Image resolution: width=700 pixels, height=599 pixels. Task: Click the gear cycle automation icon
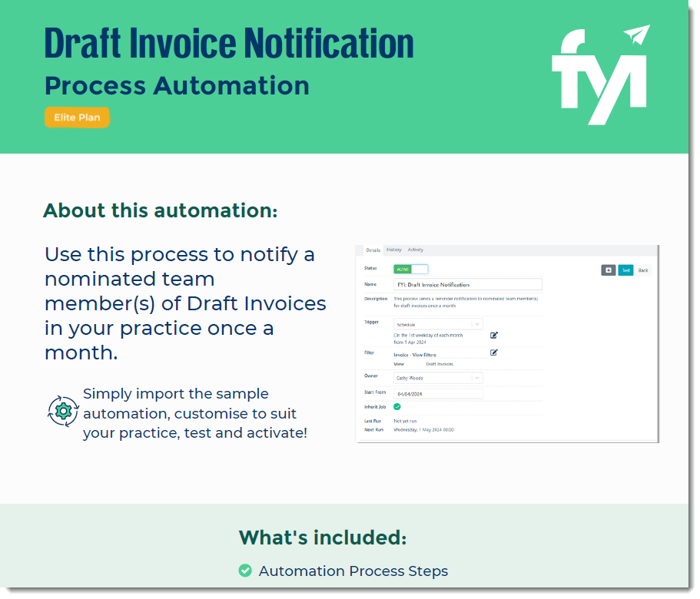click(62, 411)
